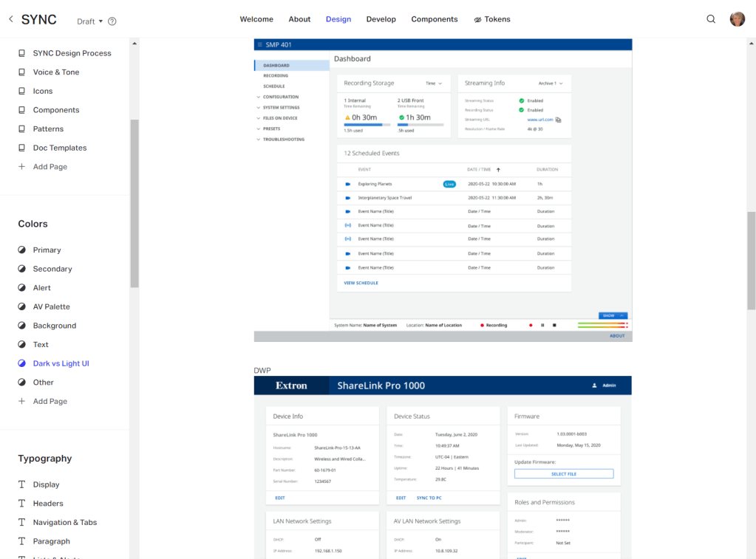This screenshot has width=756, height=559.
Task: Click the SMP 401 dashboard mockup image
Action: pyautogui.click(x=443, y=190)
